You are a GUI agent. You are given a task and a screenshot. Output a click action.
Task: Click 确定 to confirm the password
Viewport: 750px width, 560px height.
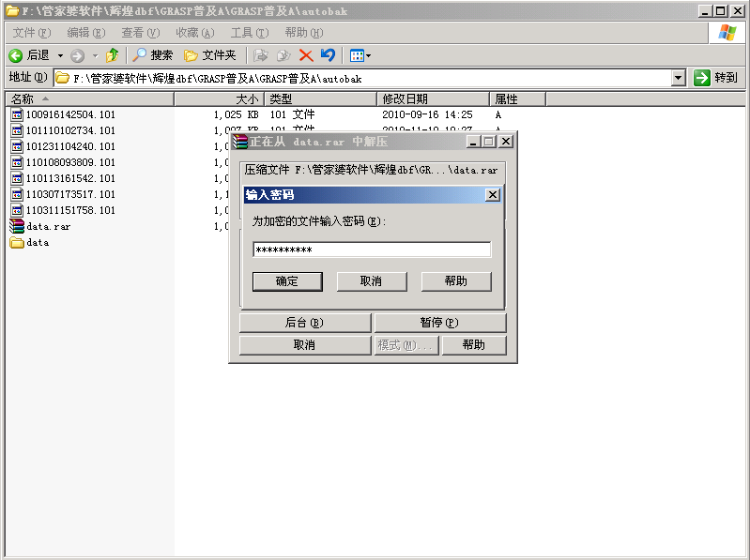pyautogui.click(x=287, y=281)
